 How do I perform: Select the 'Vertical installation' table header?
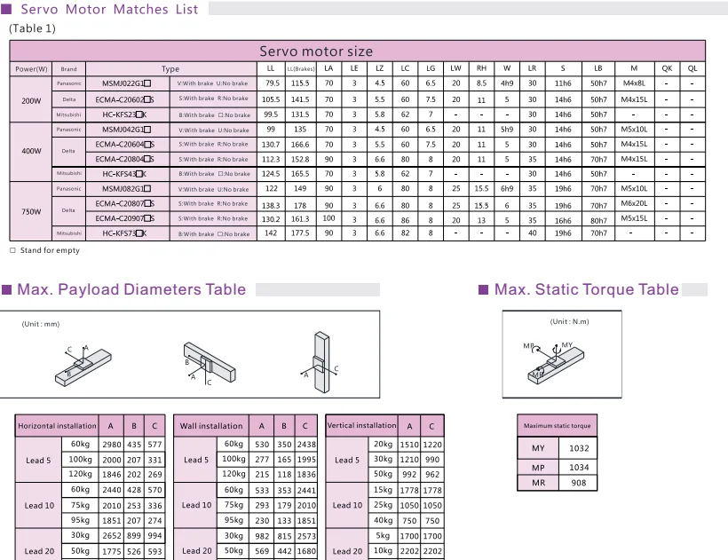pos(361,426)
